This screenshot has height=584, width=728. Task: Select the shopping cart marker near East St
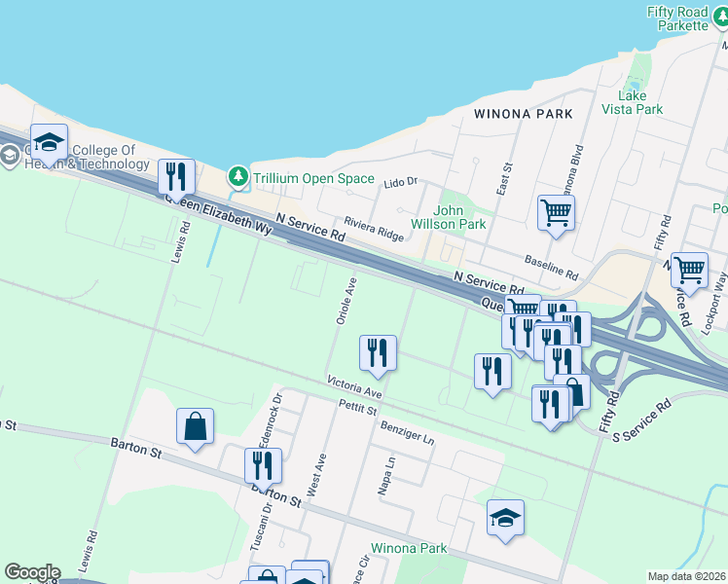556,214
